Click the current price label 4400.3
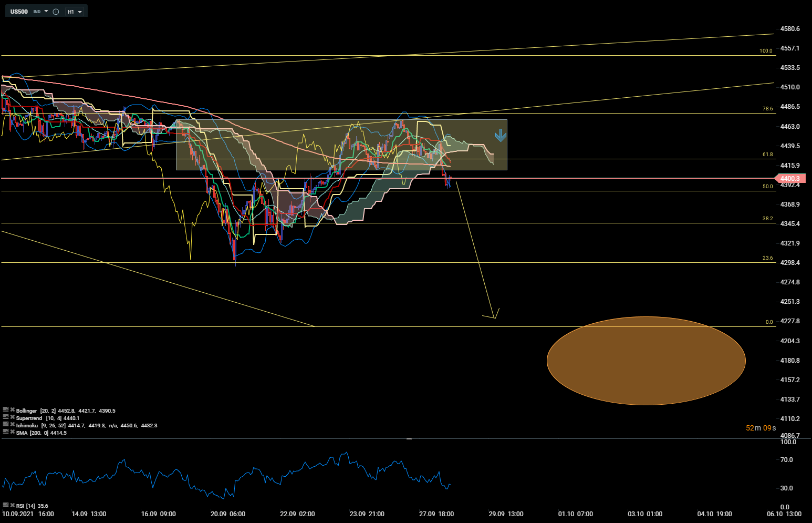The image size is (812, 523). [x=790, y=179]
